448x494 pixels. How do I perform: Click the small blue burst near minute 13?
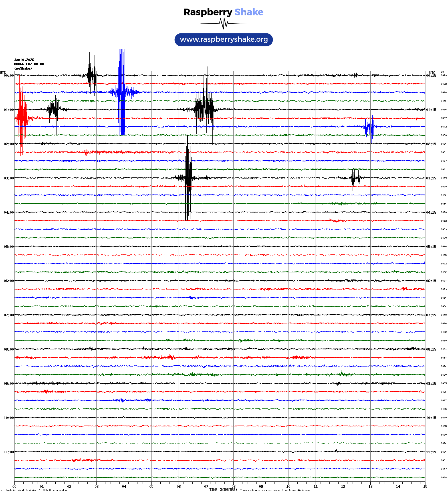370,126
